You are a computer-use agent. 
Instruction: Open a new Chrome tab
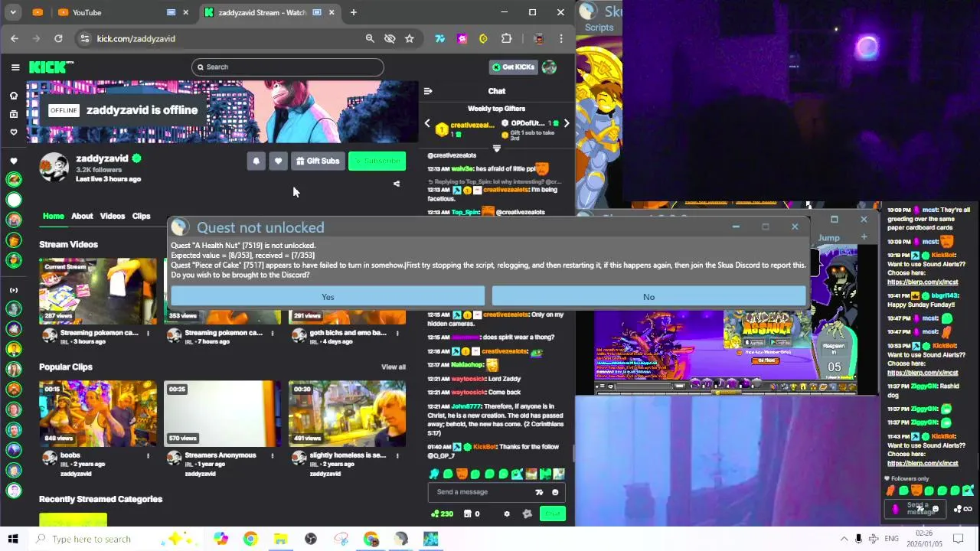[353, 12]
